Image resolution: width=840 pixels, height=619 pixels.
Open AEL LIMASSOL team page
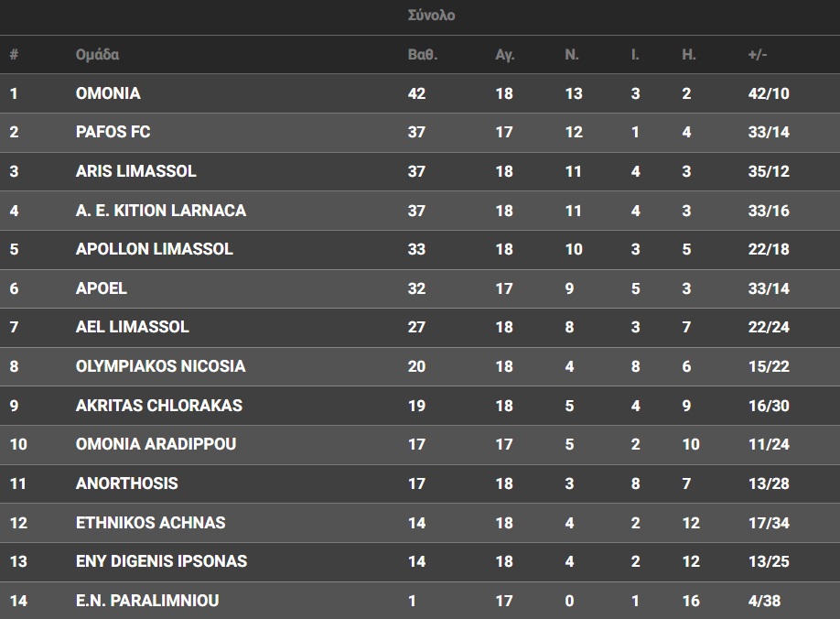(133, 327)
